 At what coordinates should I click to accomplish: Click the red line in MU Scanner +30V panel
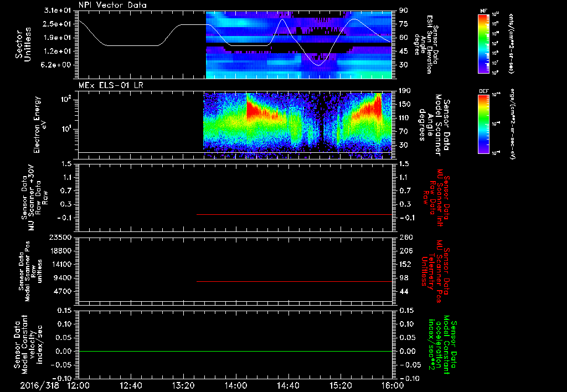tap(294, 214)
